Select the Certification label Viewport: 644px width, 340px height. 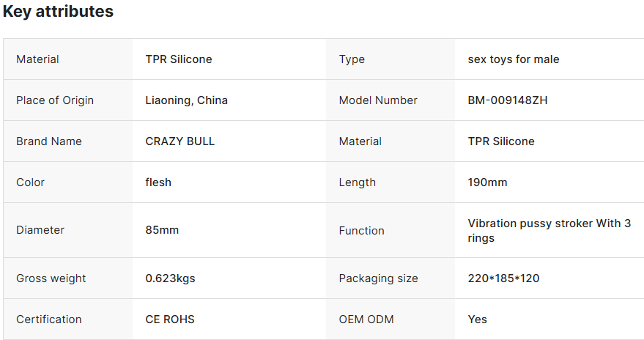[49, 319]
